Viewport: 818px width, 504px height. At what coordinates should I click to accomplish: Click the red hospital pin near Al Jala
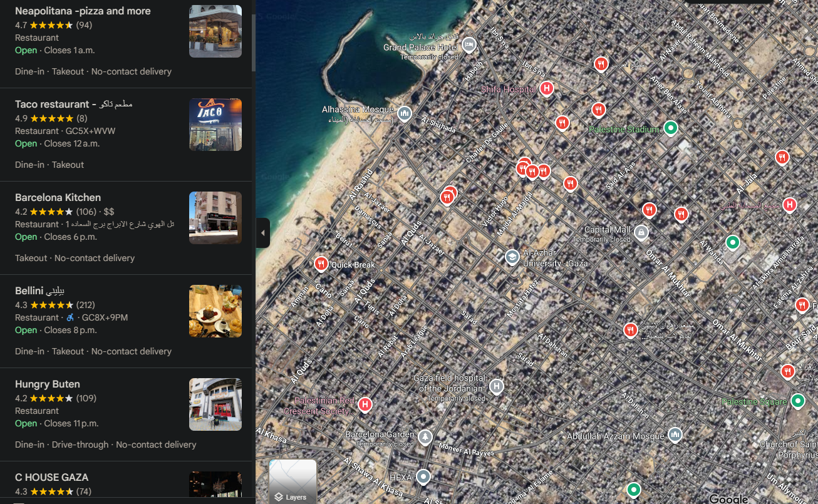789,204
